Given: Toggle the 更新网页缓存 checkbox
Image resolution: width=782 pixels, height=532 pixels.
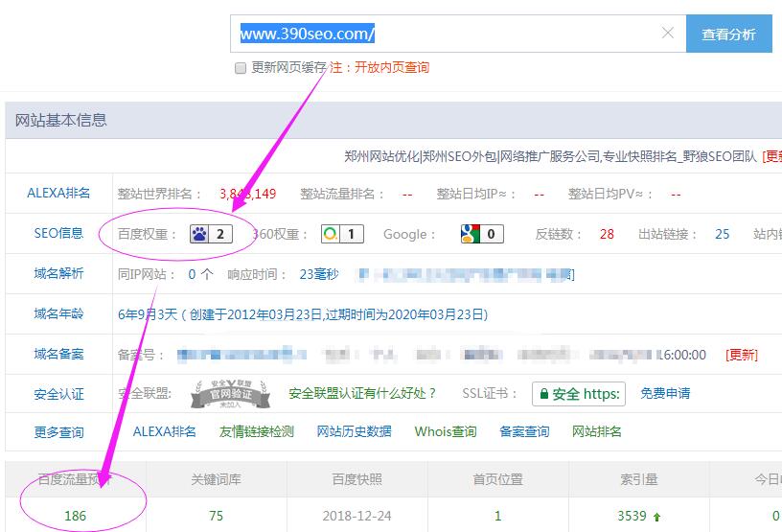Looking at the screenshot, I should 241,68.
